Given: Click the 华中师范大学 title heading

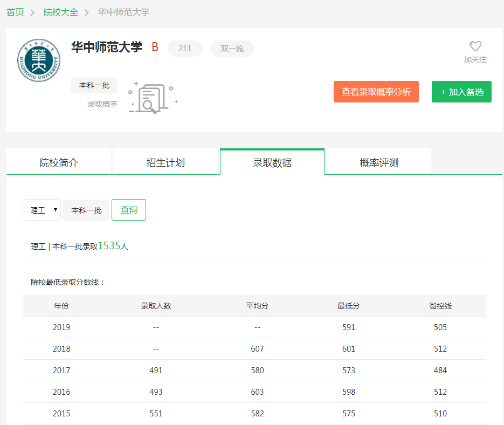Looking at the screenshot, I should click(x=107, y=47).
